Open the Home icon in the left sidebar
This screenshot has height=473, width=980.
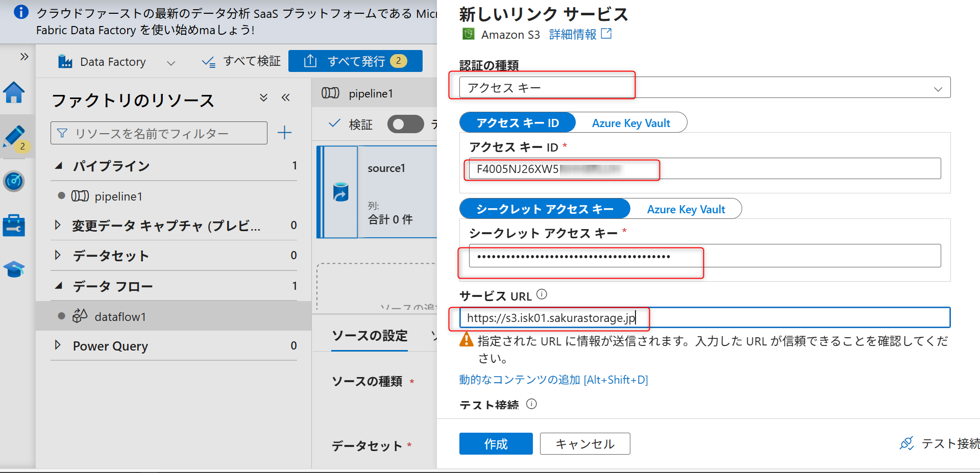pyautogui.click(x=14, y=93)
